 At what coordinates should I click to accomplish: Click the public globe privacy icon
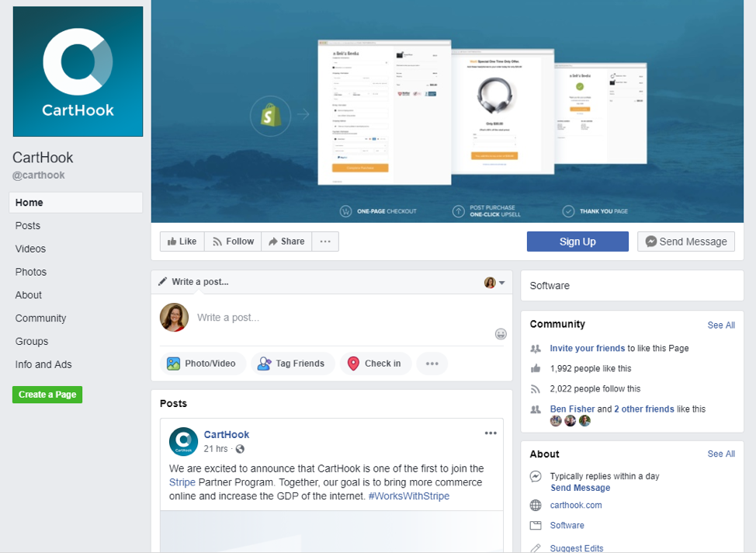click(x=240, y=449)
